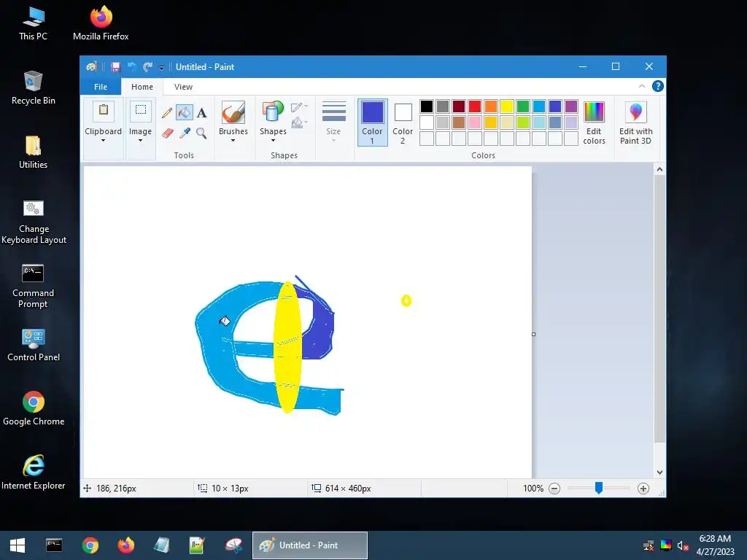Pick the purple color swatch
This screenshot has width=747, height=560.
click(x=571, y=106)
